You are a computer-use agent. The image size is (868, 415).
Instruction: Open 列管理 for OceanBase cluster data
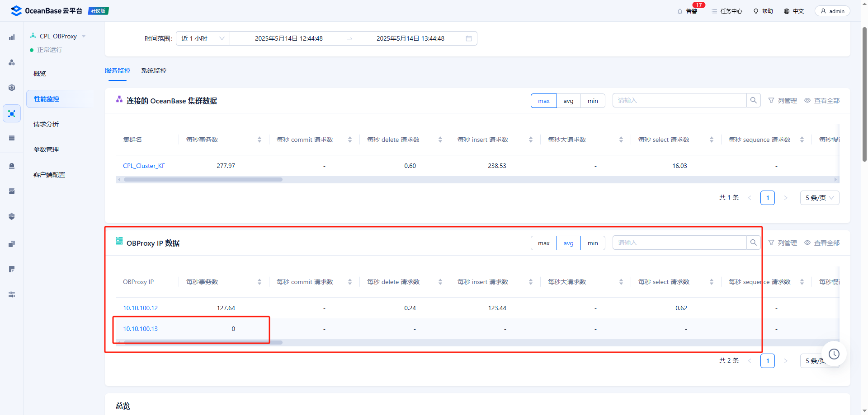point(783,101)
